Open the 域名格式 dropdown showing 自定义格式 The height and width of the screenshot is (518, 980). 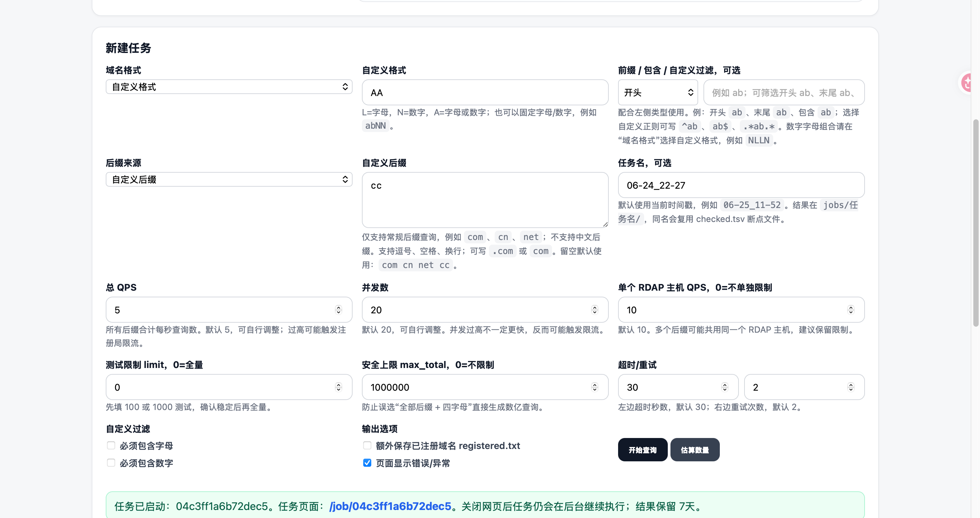(228, 87)
